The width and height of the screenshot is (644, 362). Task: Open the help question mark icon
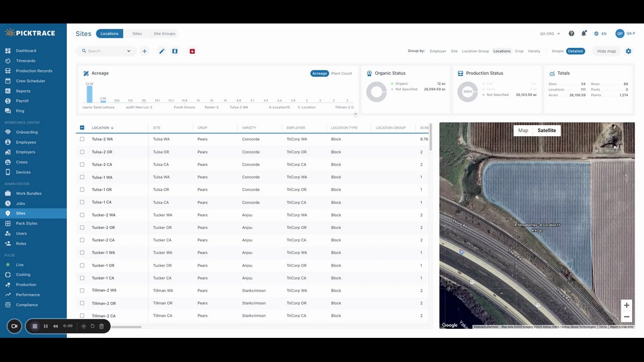pyautogui.click(x=572, y=34)
